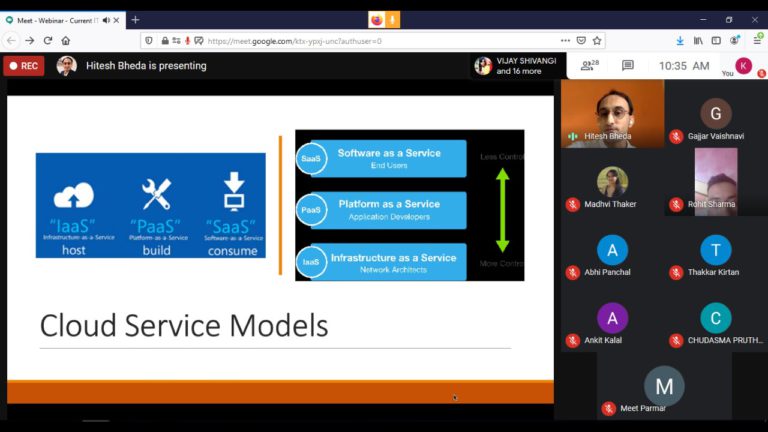
Task: Go to the browser home page
Action: 66,41
